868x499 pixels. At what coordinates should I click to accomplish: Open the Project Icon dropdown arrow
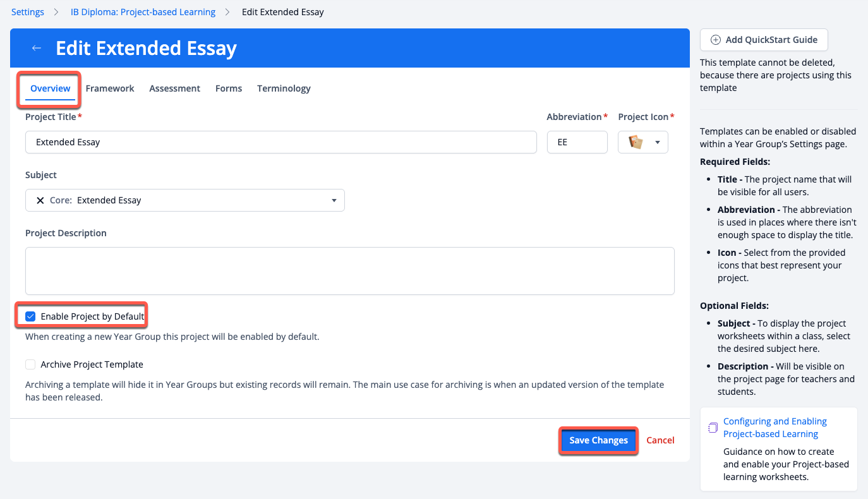(657, 143)
